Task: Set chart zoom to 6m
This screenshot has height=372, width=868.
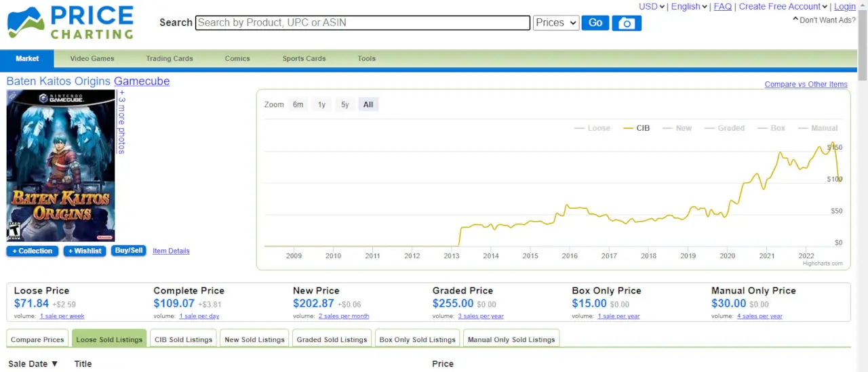Action: coord(298,104)
